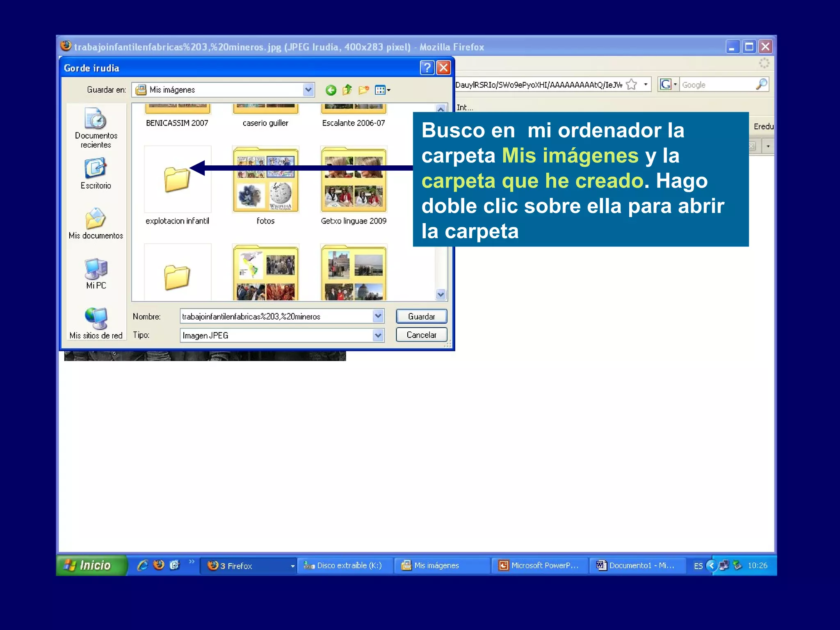Viewport: 840px width, 630px height.
Task: Expand the Tipo file type dropdown
Action: click(378, 336)
